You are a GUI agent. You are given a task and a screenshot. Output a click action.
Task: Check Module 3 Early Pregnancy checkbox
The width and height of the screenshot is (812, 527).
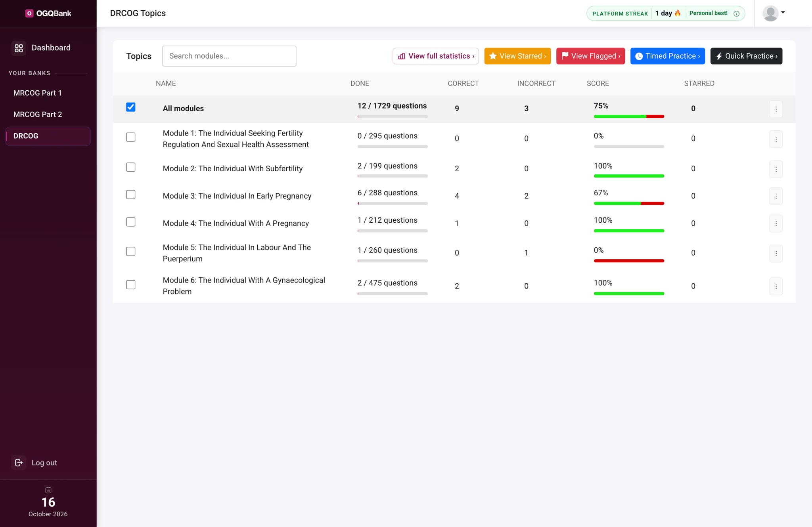point(131,195)
